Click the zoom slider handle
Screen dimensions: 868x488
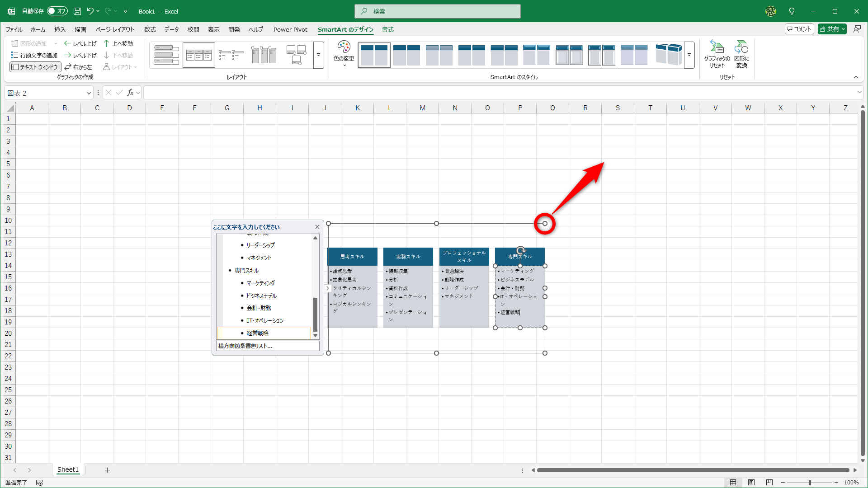[x=810, y=483]
